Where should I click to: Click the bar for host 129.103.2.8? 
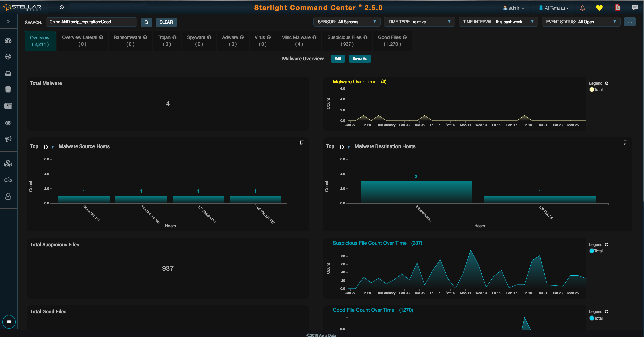coord(540,200)
